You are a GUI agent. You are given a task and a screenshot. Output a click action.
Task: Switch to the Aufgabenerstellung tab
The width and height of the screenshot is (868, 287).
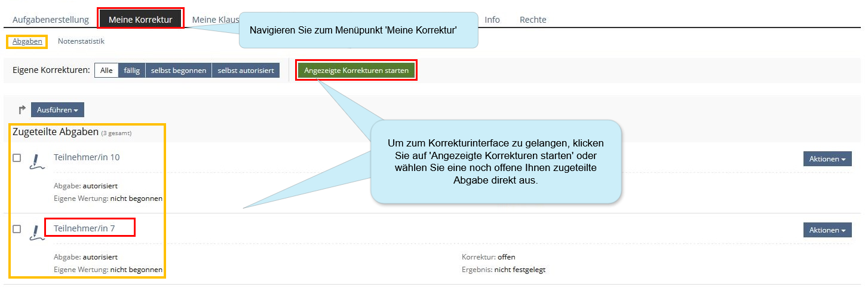pyautogui.click(x=51, y=20)
